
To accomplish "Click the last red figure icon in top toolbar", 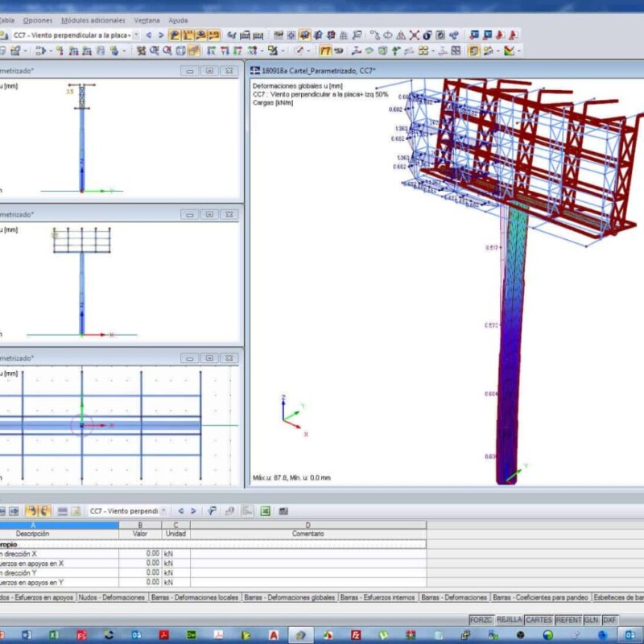I will pos(513,35).
